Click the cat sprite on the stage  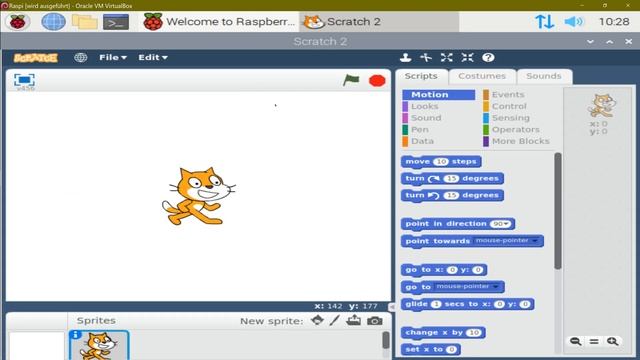[x=199, y=196]
